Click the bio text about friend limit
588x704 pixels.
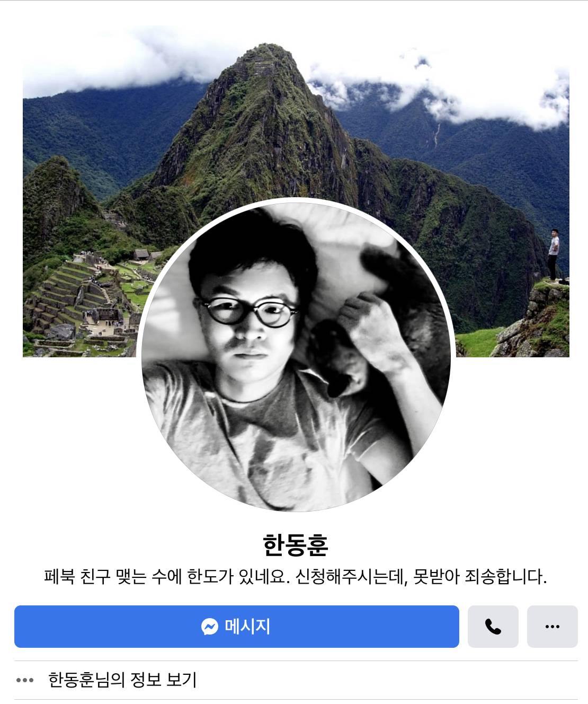pyautogui.click(x=296, y=576)
